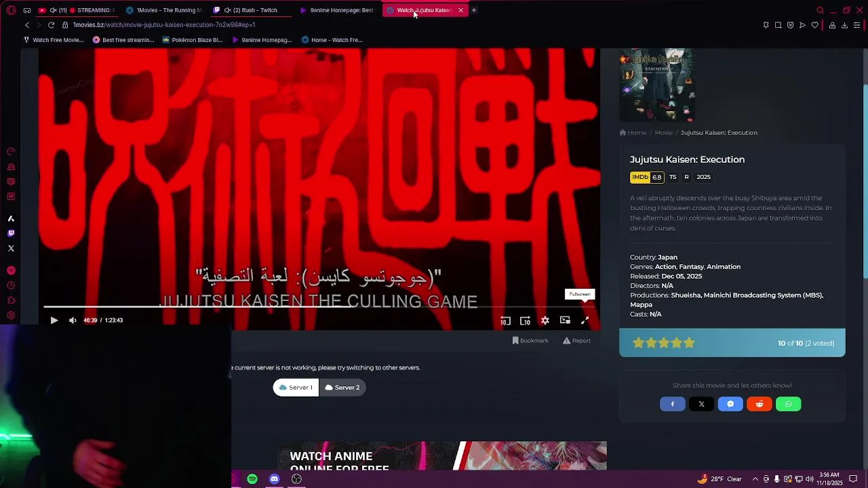Reload the current page
Screen dimensions: 868x488
[x=51, y=25]
